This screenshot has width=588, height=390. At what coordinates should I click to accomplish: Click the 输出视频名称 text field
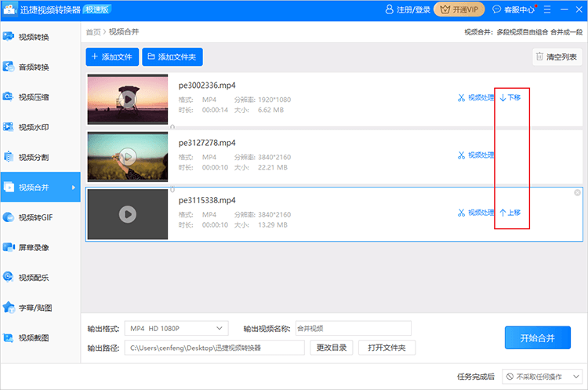[353, 328]
